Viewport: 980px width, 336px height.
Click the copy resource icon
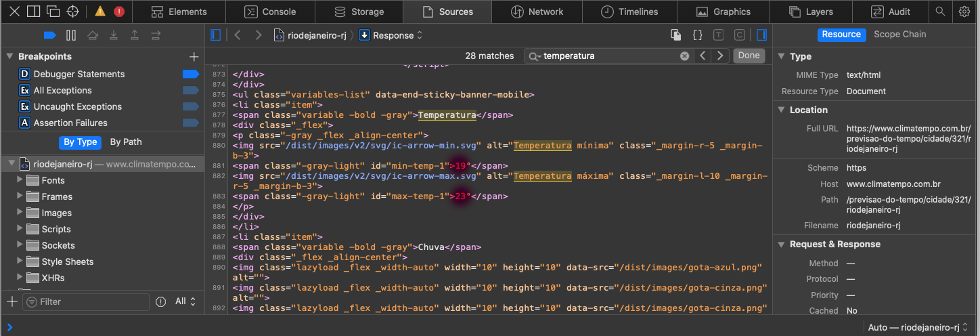[675, 35]
